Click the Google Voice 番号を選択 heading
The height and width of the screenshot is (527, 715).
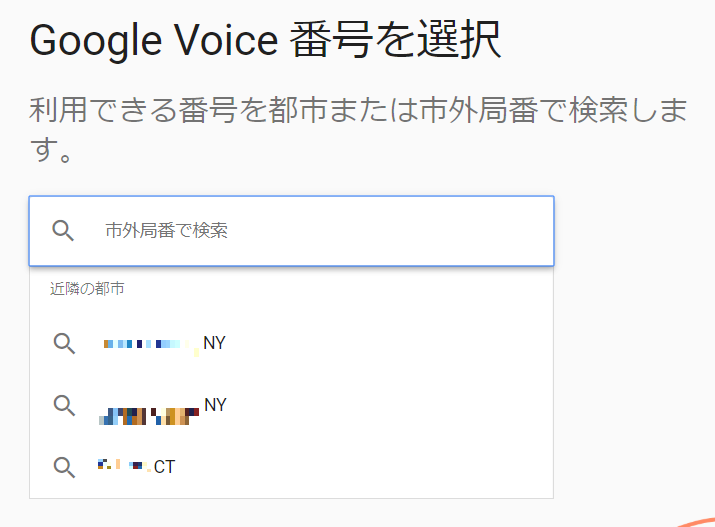(x=265, y=40)
